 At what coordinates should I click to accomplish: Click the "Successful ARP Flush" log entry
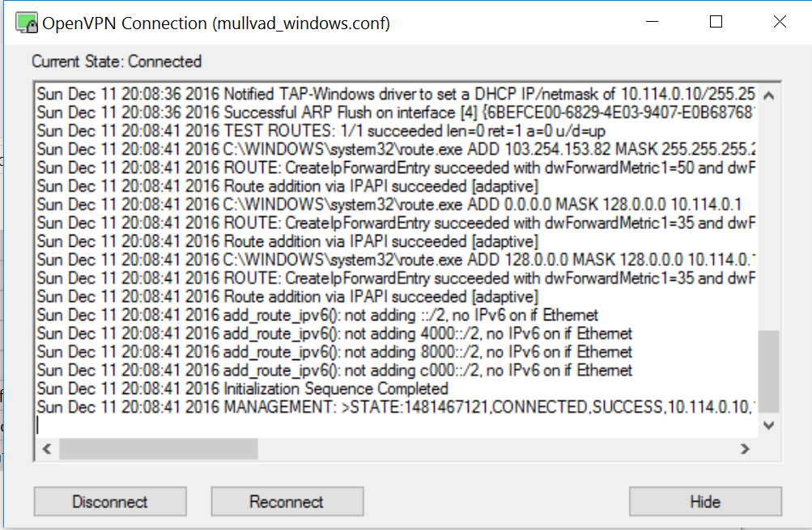tap(324, 112)
